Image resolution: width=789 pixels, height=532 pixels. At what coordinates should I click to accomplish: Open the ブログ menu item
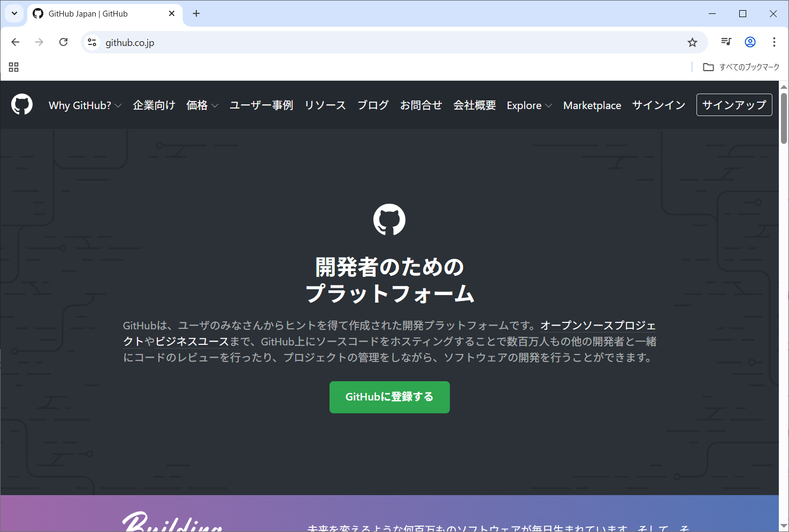point(373,105)
